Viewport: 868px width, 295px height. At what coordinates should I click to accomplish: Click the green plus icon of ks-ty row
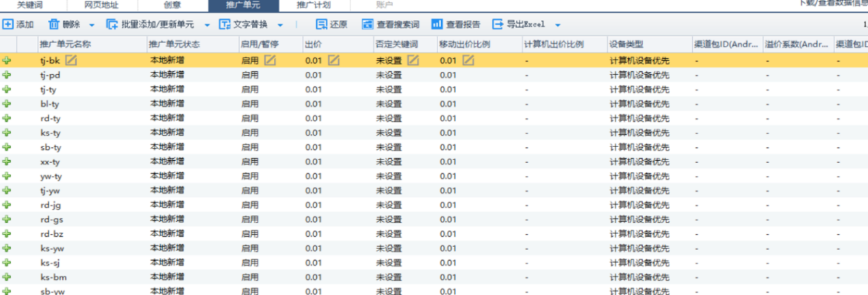(x=7, y=132)
